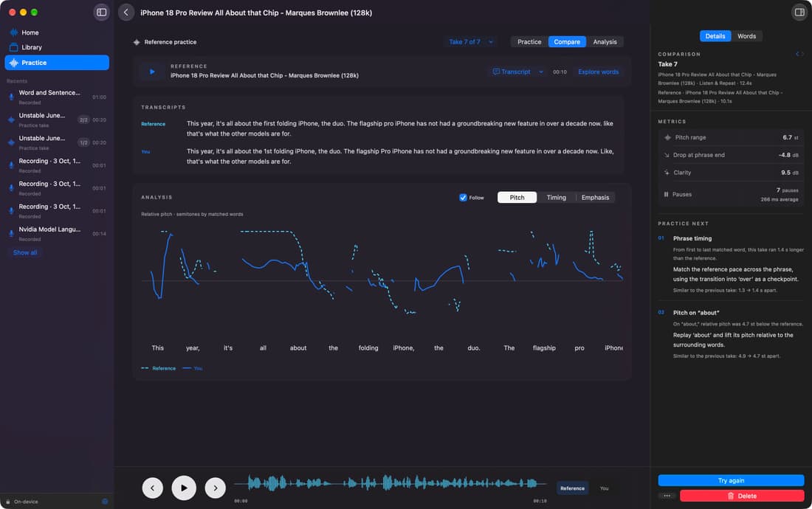Viewport: 812px width, 509px height.
Task: Skip to previous segment in player
Action: 152,488
